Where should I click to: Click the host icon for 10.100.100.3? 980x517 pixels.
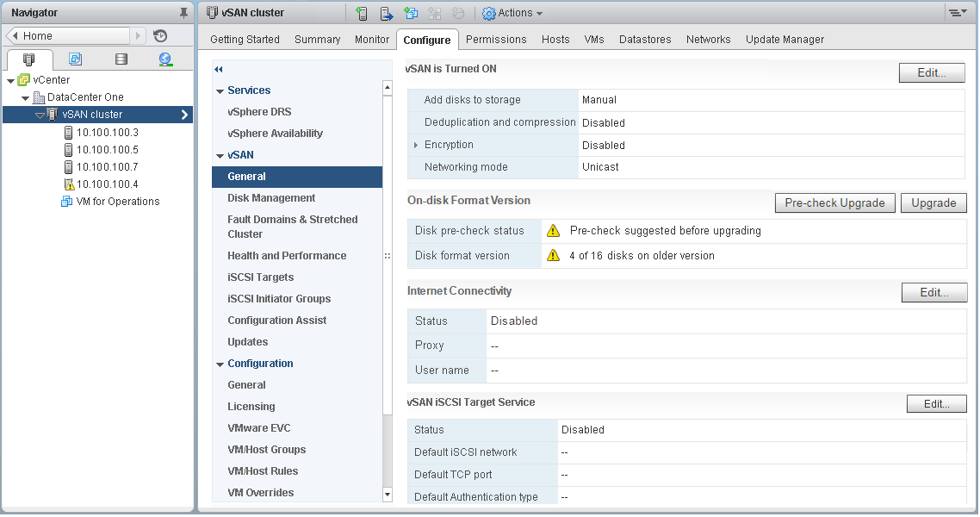click(69, 133)
